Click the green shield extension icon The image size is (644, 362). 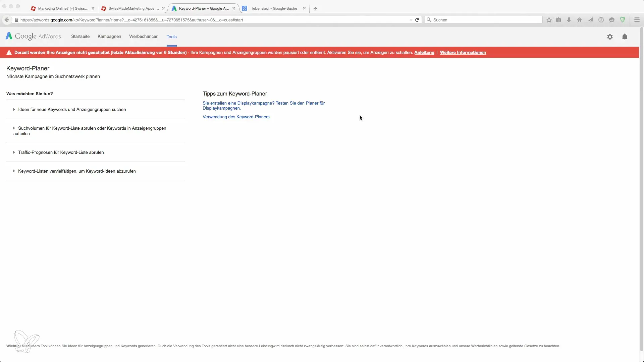pos(623,20)
